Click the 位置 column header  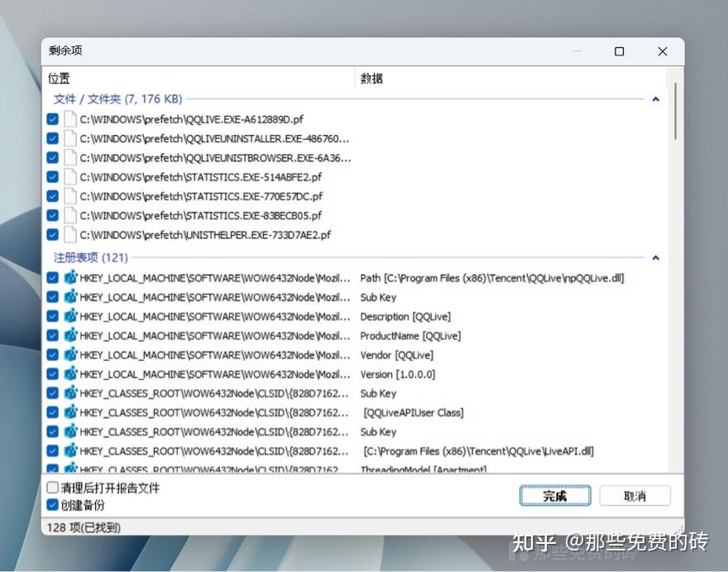(60, 78)
